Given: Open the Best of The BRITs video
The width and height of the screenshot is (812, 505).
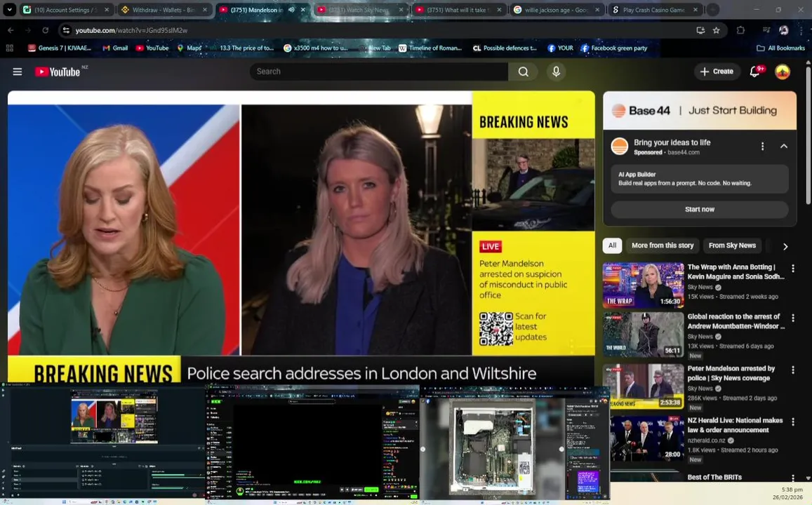Looking at the screenshot, I should (714, 477).
